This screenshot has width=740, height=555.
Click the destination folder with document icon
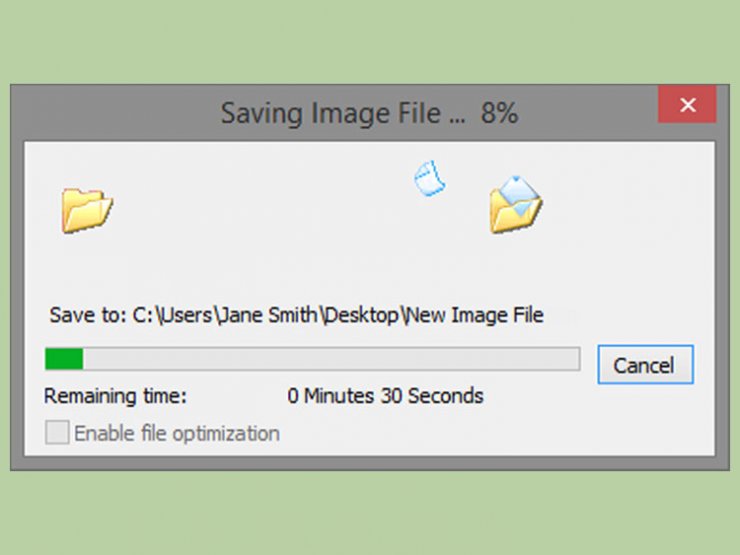coord(515,204)
